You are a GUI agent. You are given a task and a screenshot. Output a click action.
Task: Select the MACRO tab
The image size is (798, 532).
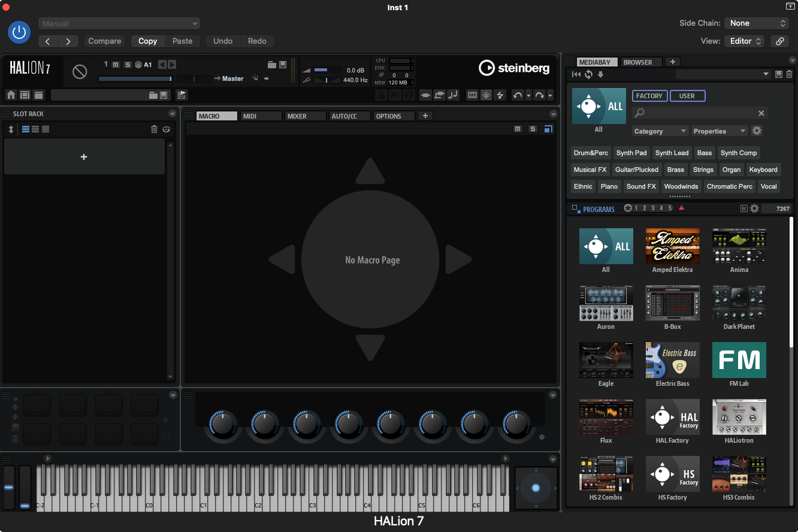[217, 116]
